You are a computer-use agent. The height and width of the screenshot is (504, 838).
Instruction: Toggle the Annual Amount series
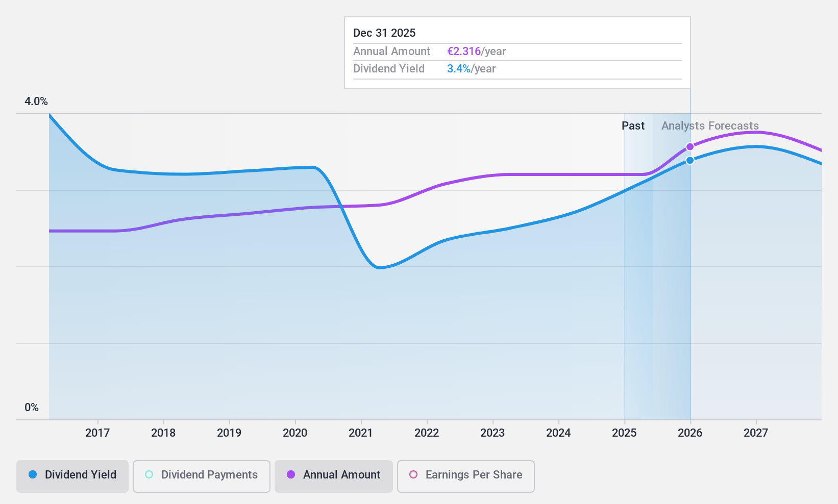(334, 476)
